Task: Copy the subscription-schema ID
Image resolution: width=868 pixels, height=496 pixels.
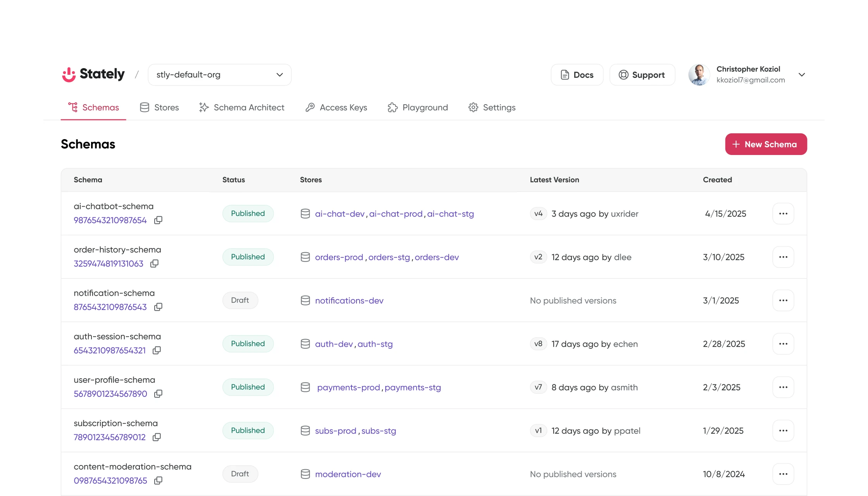Action: point(157,437)
